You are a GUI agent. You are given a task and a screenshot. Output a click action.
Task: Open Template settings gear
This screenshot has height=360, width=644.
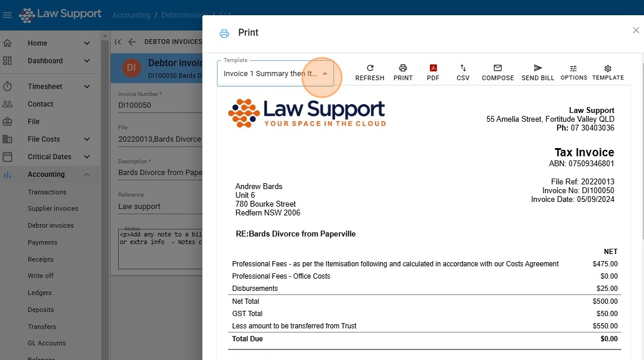tap(608, 73)
